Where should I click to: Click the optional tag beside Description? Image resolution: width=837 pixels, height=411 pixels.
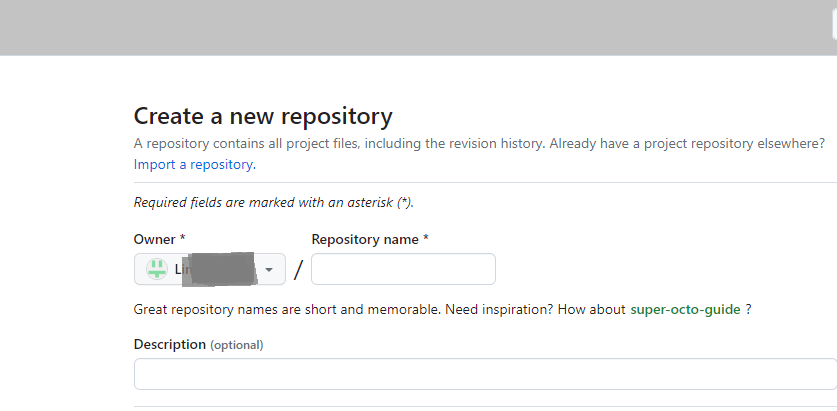click(x=237, y=345)
